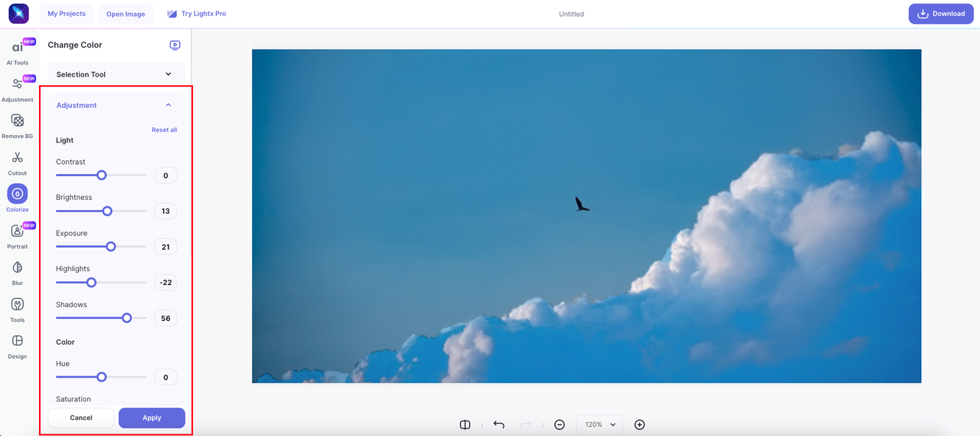Viewport: 980px width, 436px height.
Task: Click the Highlights value field showing -22
Action: [165, 282]
